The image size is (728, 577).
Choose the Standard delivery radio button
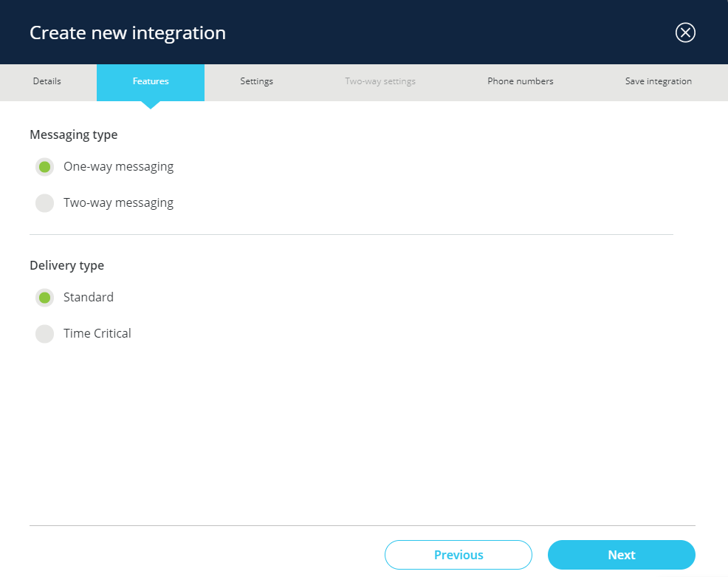coord(44,298)
